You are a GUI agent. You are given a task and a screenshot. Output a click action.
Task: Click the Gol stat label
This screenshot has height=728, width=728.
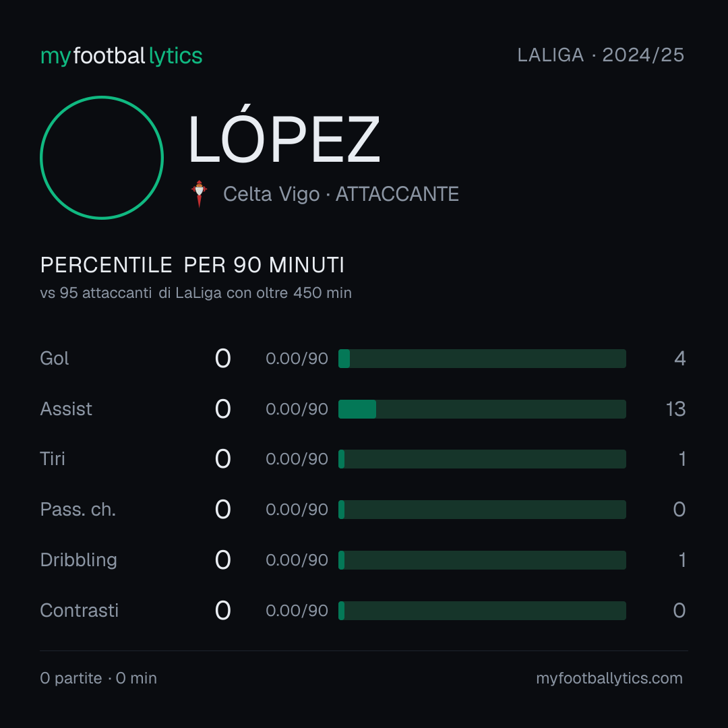coord(55,359)
